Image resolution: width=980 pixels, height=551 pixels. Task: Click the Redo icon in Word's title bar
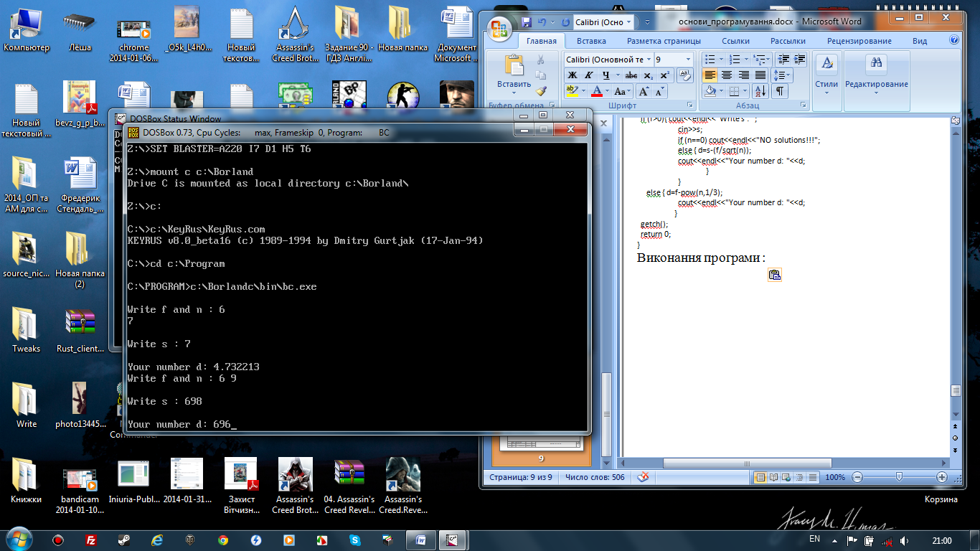tap(565, 22)
